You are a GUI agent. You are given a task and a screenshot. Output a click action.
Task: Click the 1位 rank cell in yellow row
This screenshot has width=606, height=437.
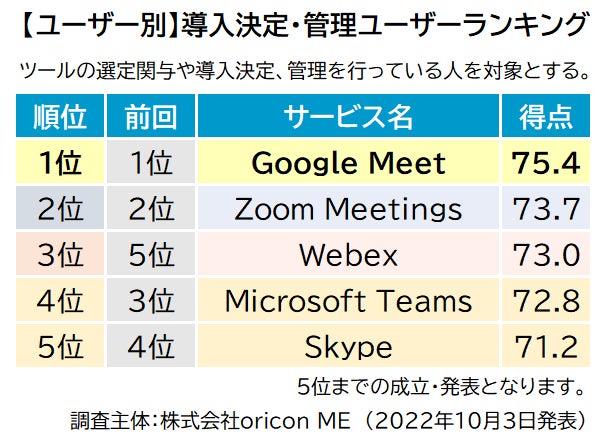coord(60,162)
